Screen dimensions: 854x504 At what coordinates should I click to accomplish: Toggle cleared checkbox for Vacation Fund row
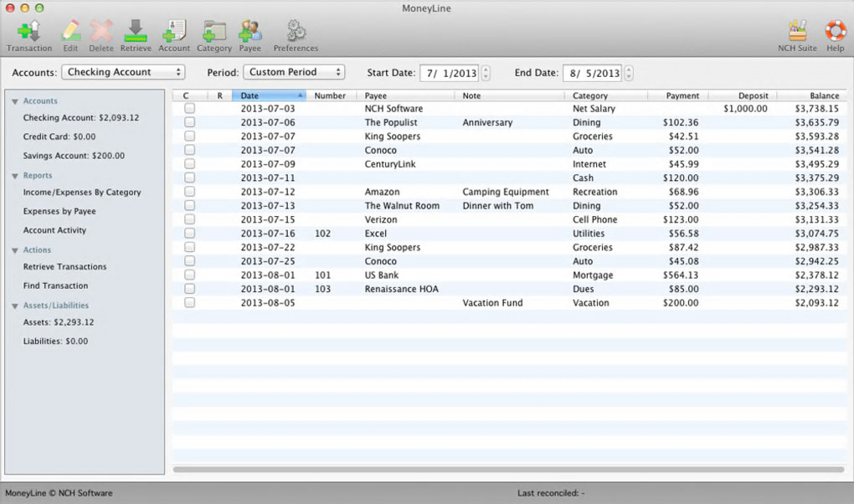190,303
